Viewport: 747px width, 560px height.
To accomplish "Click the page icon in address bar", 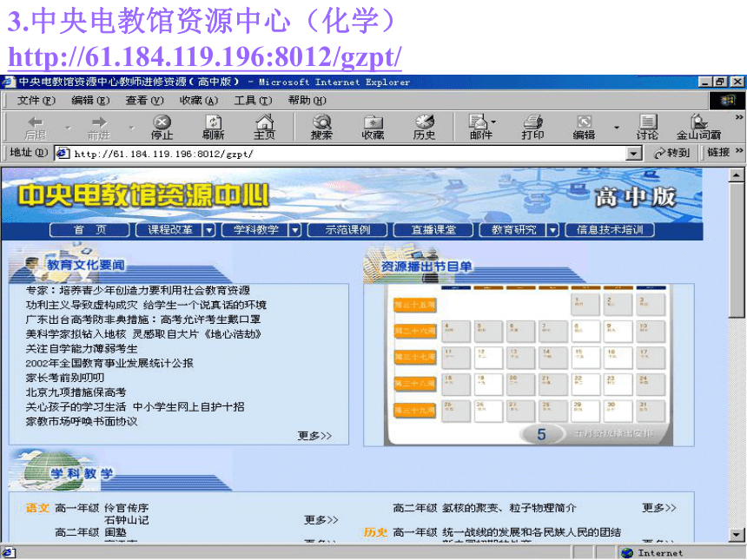I will coord(63,154).
